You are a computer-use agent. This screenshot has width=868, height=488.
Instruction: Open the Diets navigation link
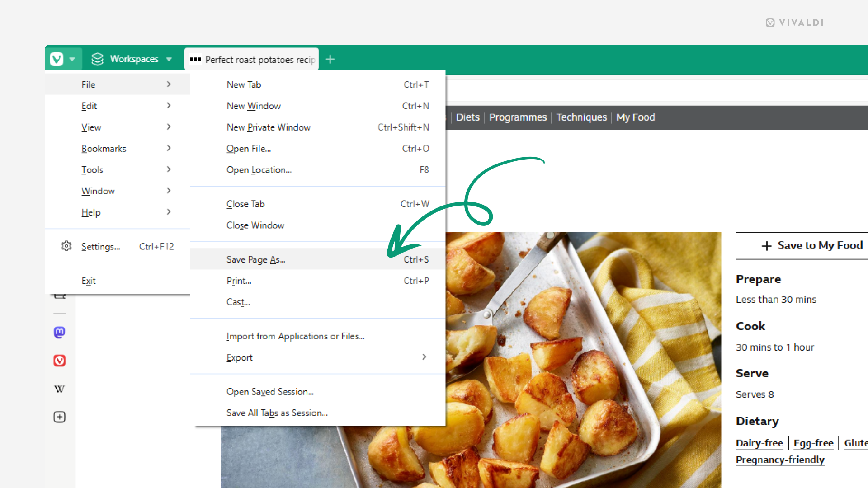point(467,117)
